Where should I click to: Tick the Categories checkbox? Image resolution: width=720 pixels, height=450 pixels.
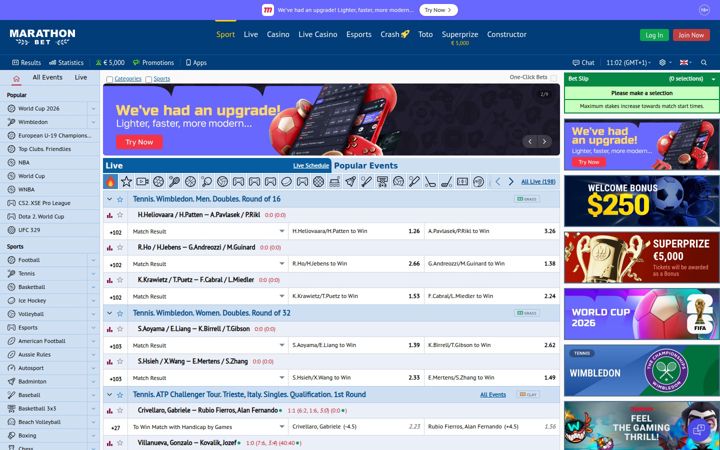point(109,79)
